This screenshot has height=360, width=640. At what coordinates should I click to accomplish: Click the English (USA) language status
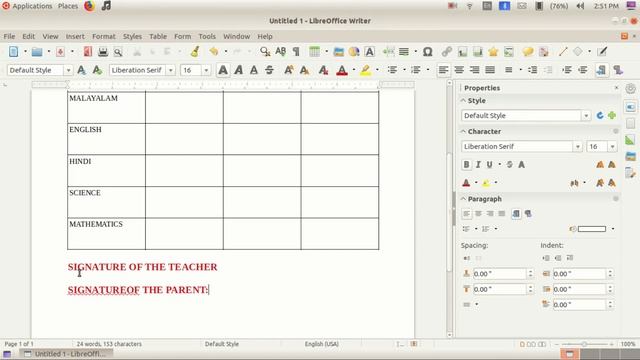coord(322,344)
